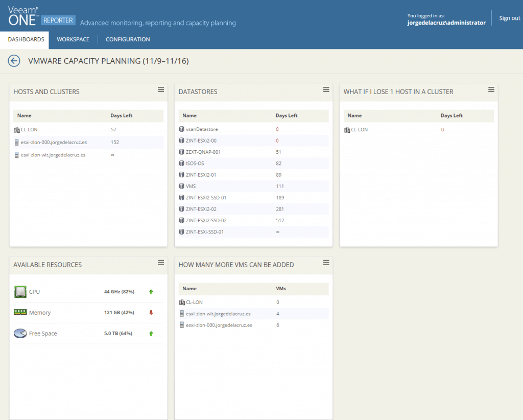Click the host icon beside esxi-zlon-wit in Hosts and Clusters
Image resolution: width=523 pixels, height=420 pixels.
pyautogui.click(x=17, y=155)
